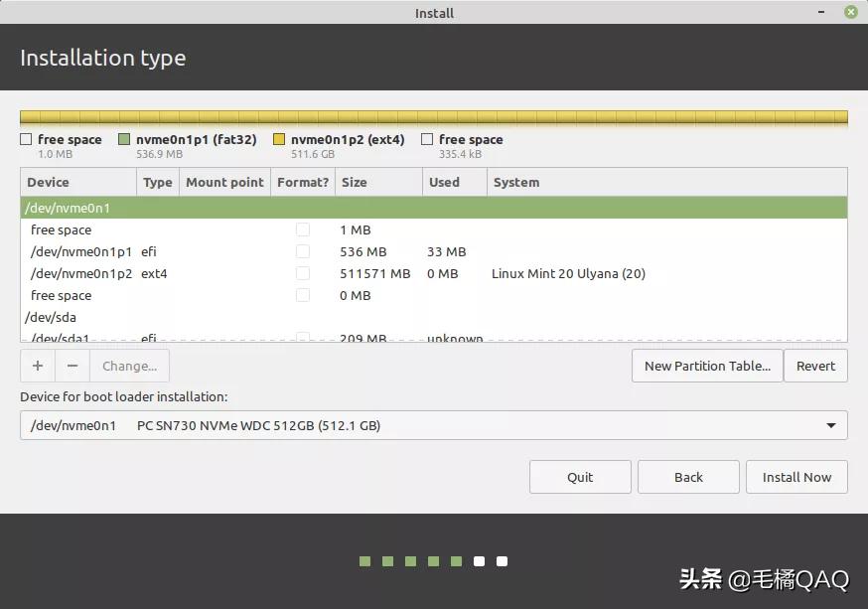Open the boot loader device dropdown
The width and height of the screenshot is (868, 609).
(x=831, y=425)
